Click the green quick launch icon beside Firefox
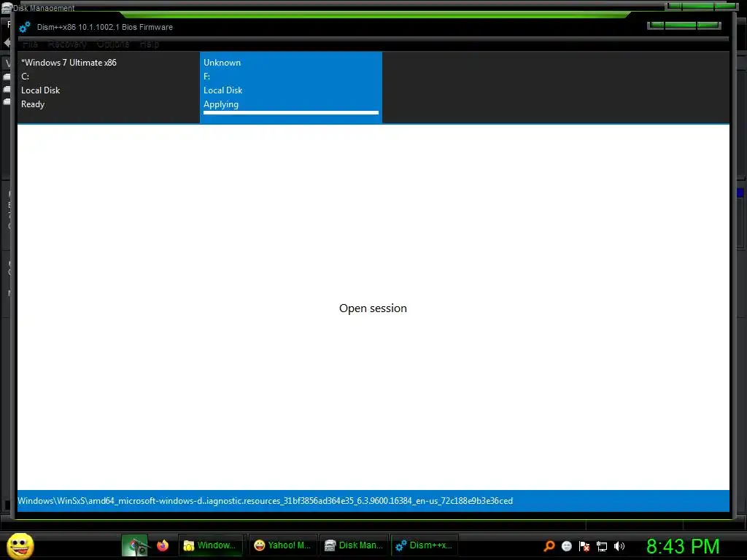The width and height of the screenshot is (747, 560). click(x=135, y=545)
